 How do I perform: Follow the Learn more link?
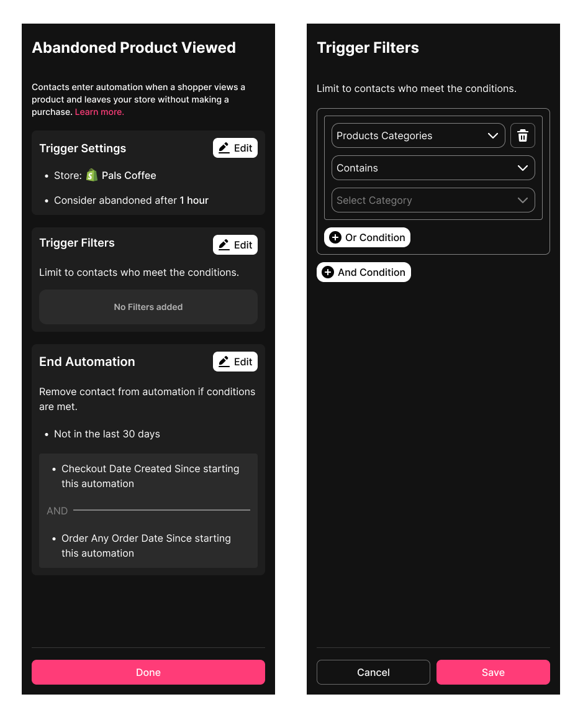click(x=99, y=112)
